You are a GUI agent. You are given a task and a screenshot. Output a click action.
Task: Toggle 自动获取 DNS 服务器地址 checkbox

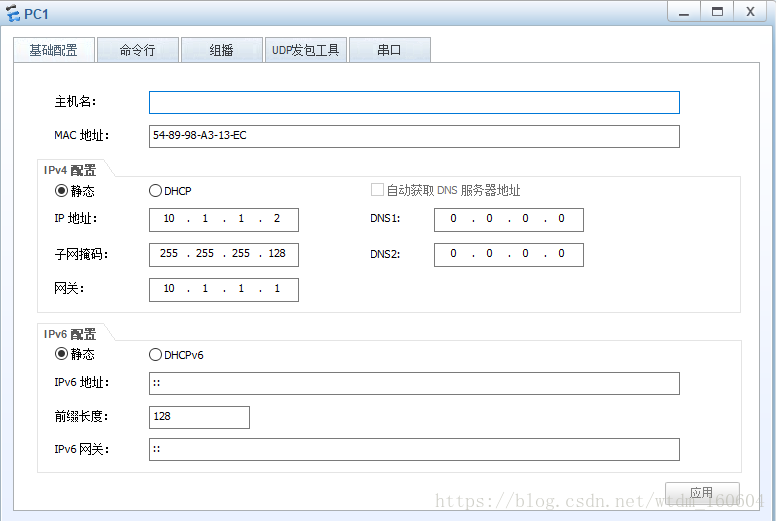pyautogui.click(x=377, y=190)
